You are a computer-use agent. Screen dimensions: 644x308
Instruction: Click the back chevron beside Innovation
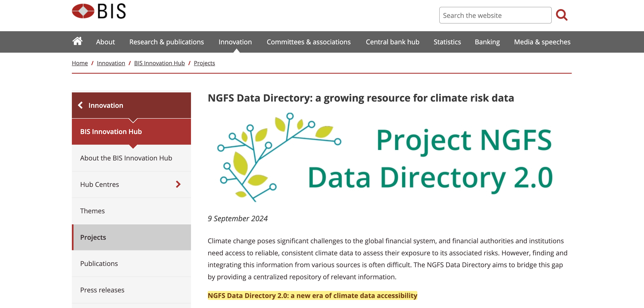click(x=80, y=105)
